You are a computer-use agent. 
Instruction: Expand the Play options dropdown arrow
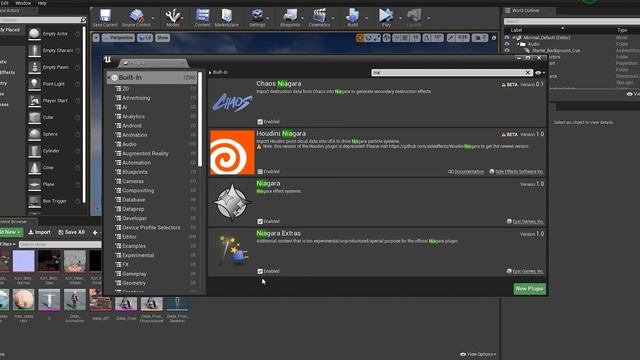(x=400, y=18)
